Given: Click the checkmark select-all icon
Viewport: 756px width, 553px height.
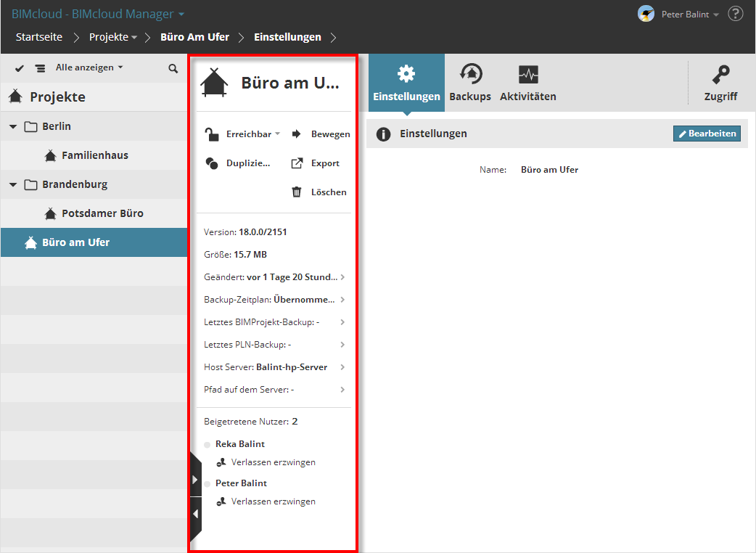Looking at the screenshot, I should (x=20, y=68).
